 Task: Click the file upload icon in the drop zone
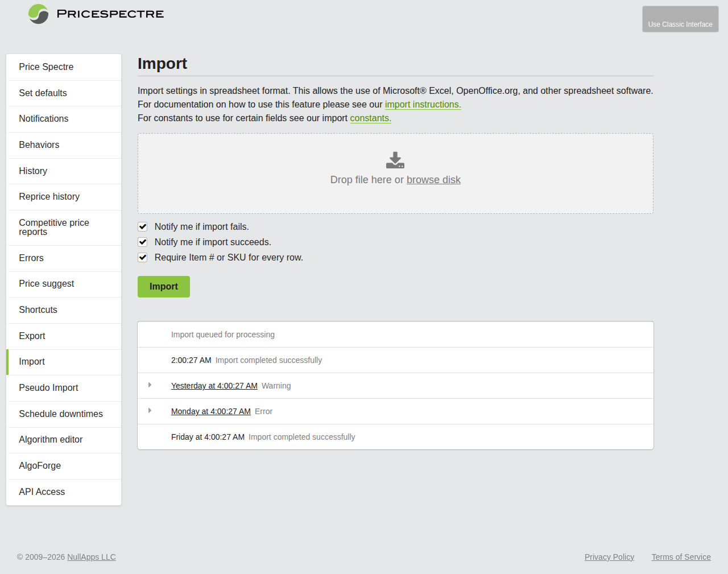395,160
